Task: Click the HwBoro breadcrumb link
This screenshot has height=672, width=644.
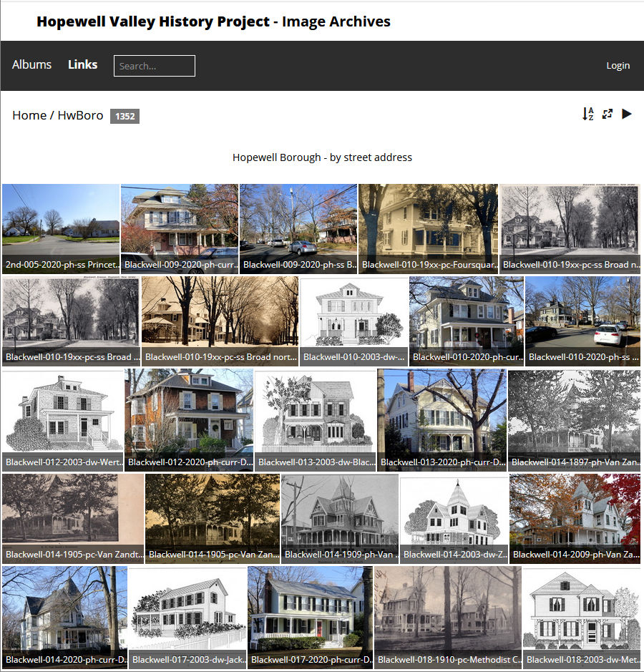Action: click(x=82, y=115)
